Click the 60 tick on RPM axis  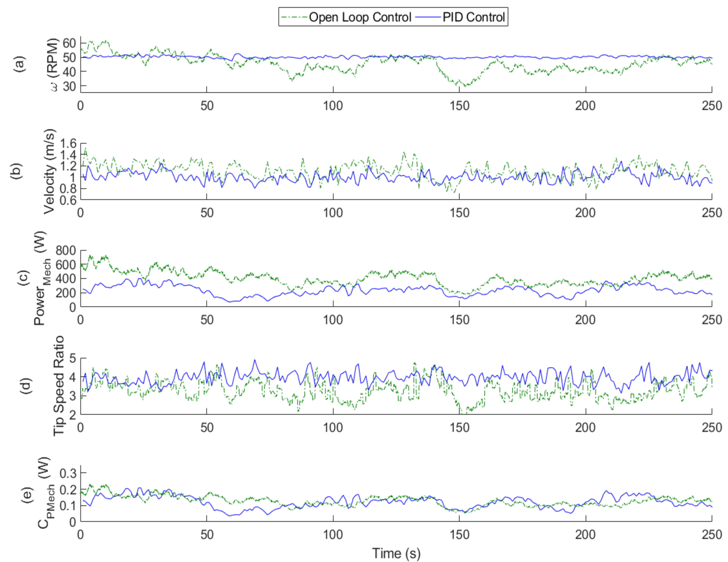69,43
